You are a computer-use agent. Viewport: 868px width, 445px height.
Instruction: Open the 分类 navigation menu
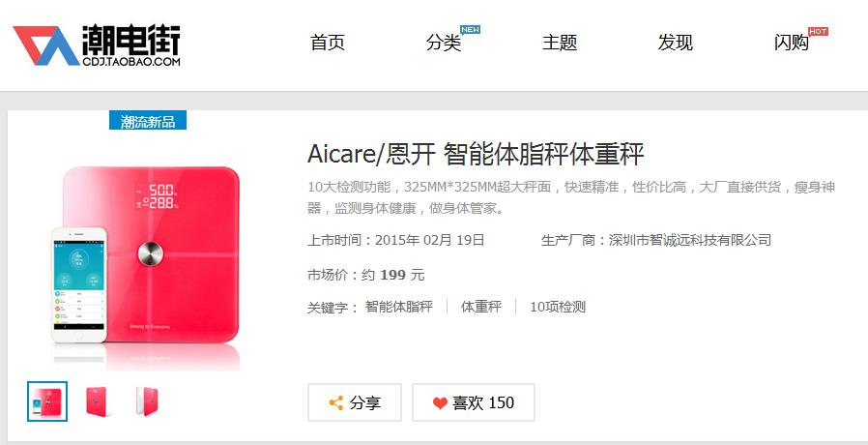(444, 43)
